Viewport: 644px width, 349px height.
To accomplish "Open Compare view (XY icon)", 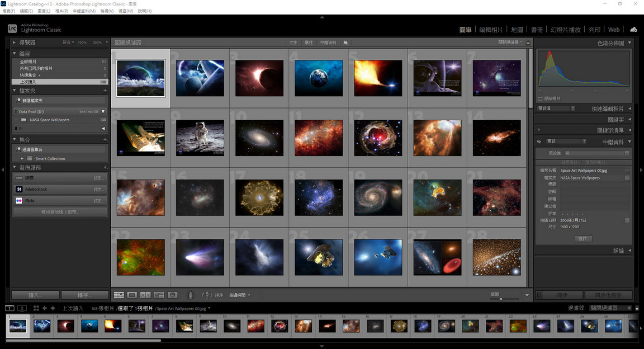I will pos(145,295).
